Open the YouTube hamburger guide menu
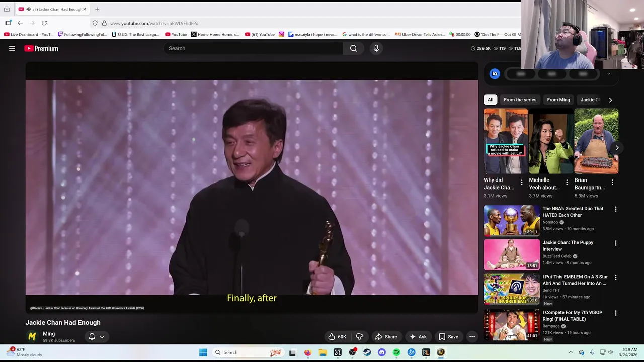Screen dimensions: 644x362 point(12,48)
